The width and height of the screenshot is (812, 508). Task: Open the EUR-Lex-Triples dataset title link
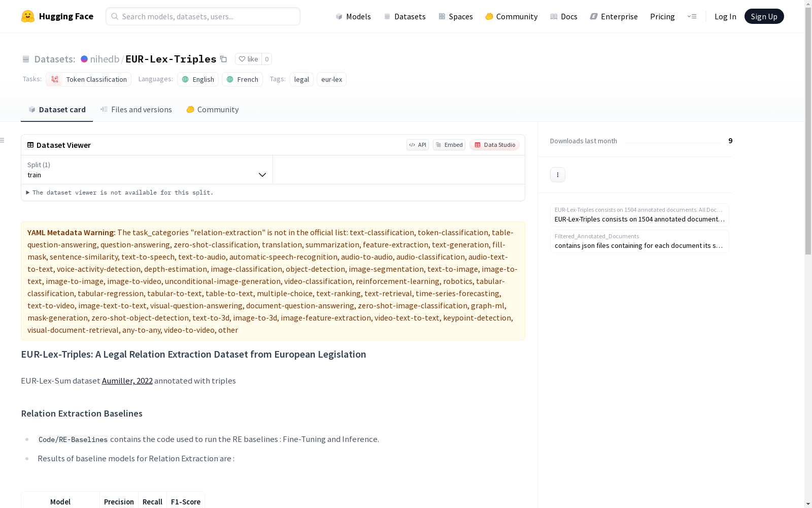pos(171,59)
